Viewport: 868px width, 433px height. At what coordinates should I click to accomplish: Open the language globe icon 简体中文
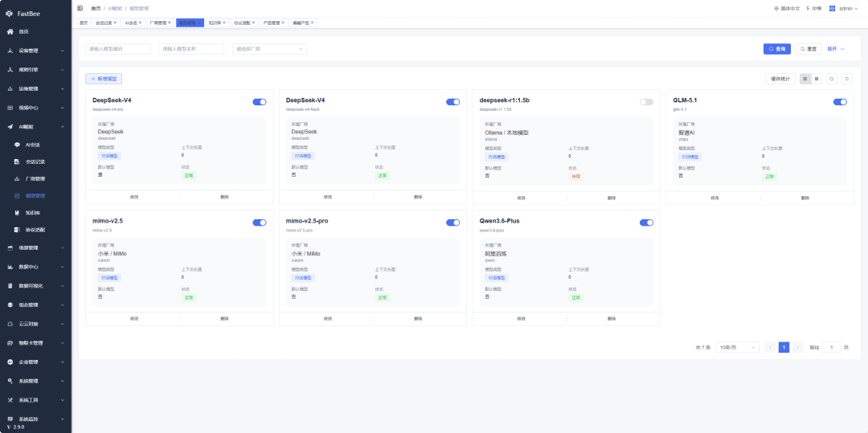click(776, 8)
